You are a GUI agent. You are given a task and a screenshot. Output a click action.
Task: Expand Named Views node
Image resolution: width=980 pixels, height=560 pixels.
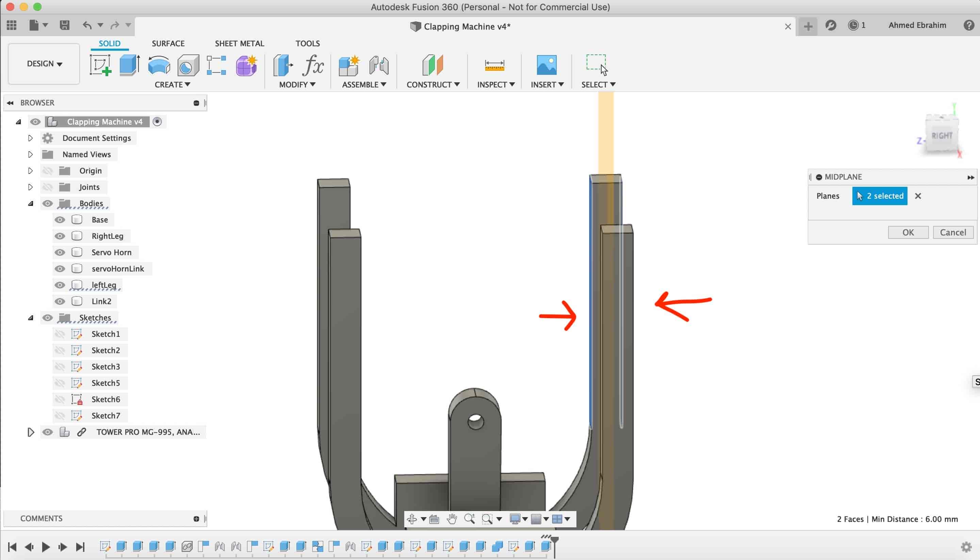[30, 154]
